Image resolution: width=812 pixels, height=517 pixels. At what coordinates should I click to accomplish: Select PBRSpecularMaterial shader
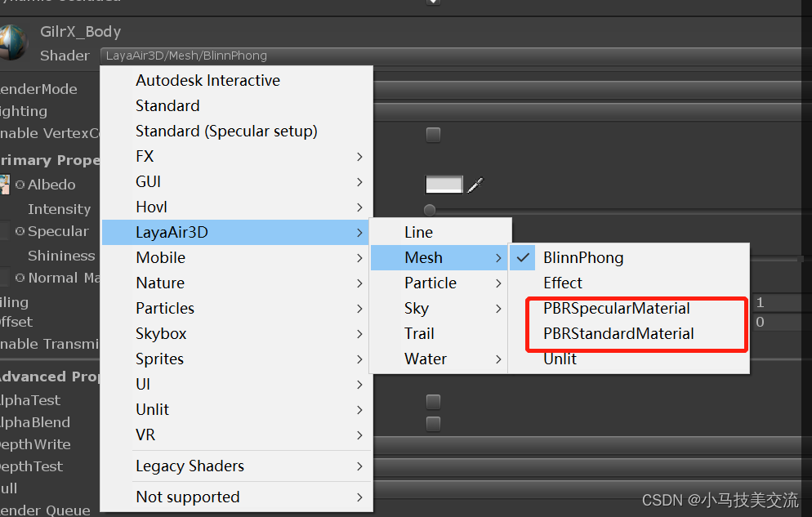tap(629, 309)
